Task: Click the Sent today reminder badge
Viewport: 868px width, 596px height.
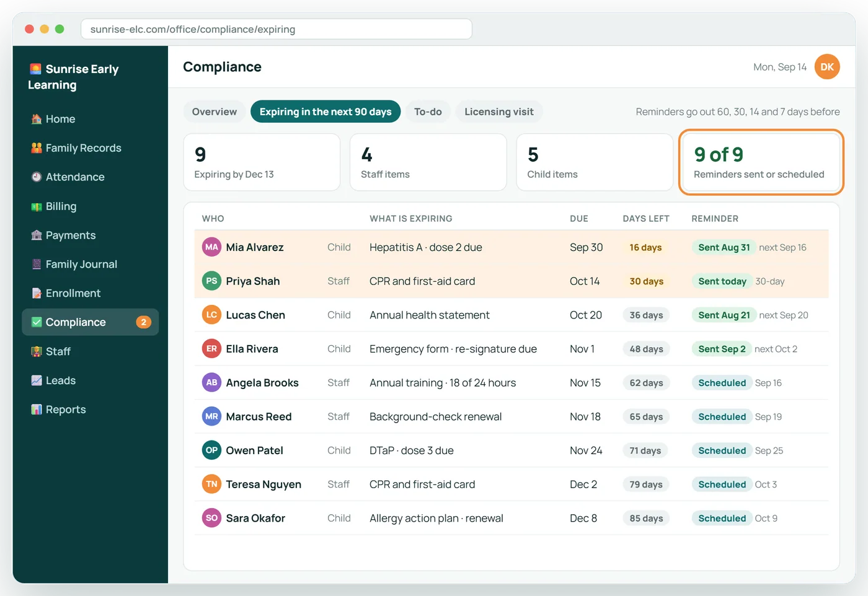Action: click(x=722, y=281)
